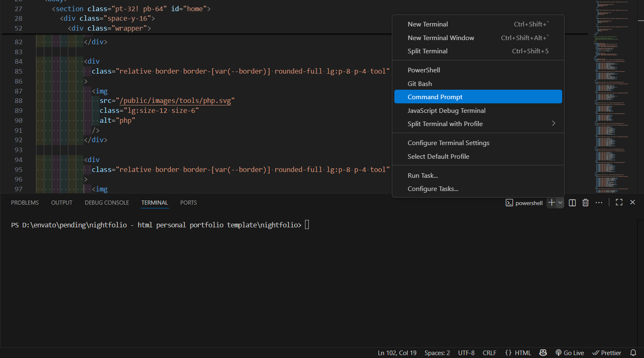644x358 pixels.
Task: Split the terminal using split icon
Action: [572, 203]
